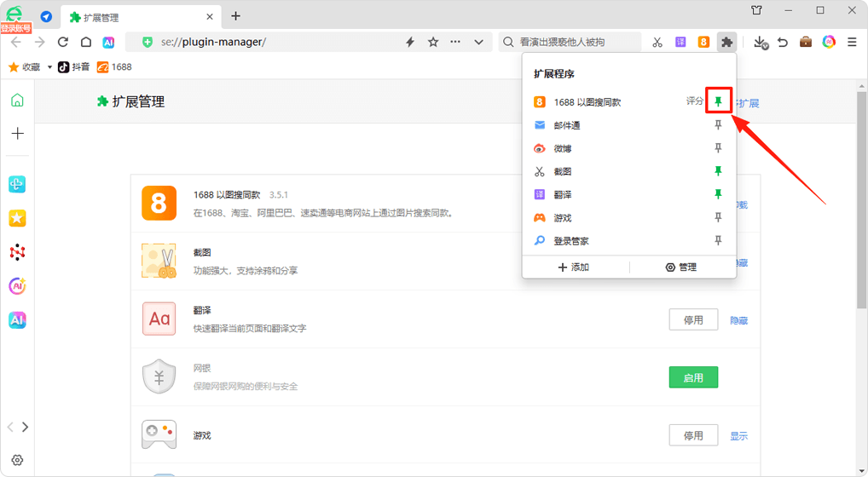Open the settings gear in the sidebar
This screenshot has height=477, width=868.
pyautogui.click(x=17, y=460)
